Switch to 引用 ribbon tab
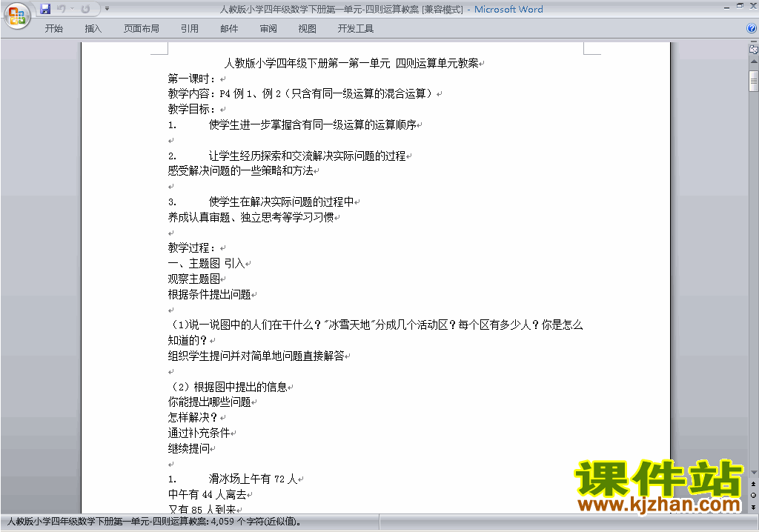759x532 pixels. [189, 29]
